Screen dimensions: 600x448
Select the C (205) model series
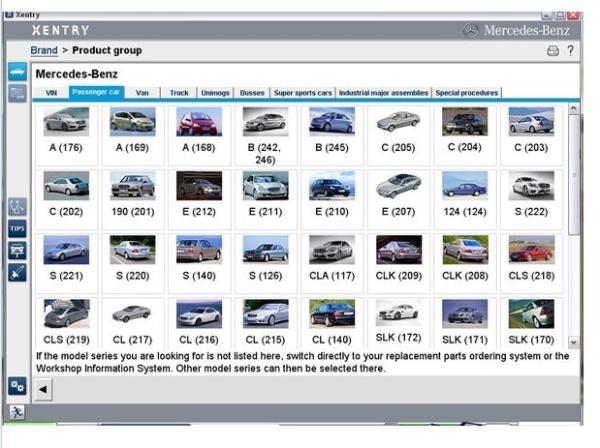[x=398, y=135]
